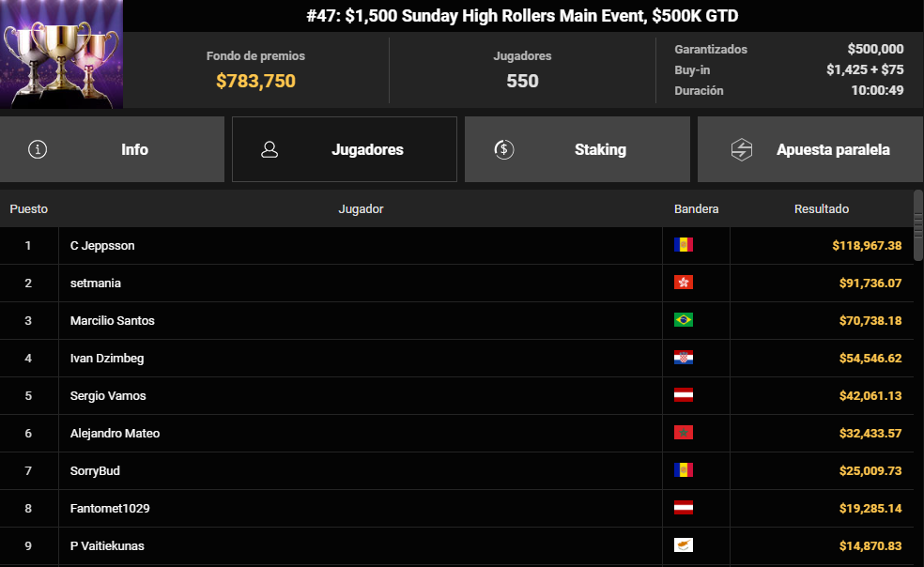924x567 pixels.
Task: Click the Puesto column header
Action: [29, 208]
